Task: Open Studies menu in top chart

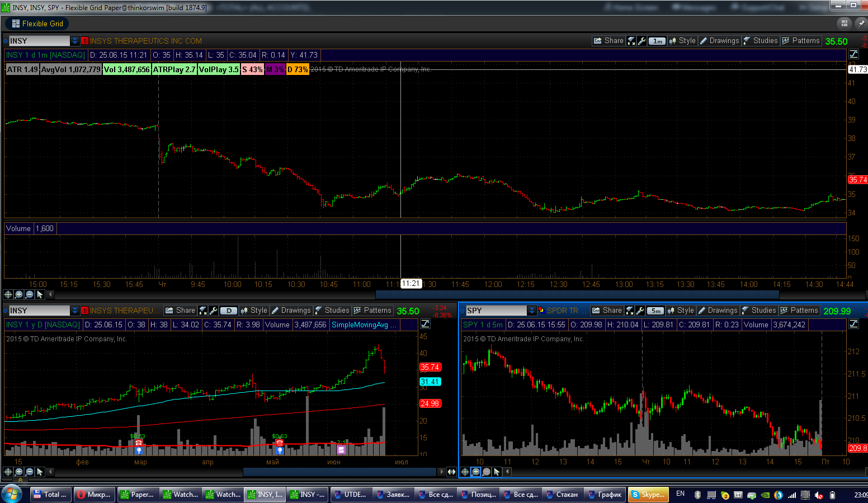Action: 761,41
